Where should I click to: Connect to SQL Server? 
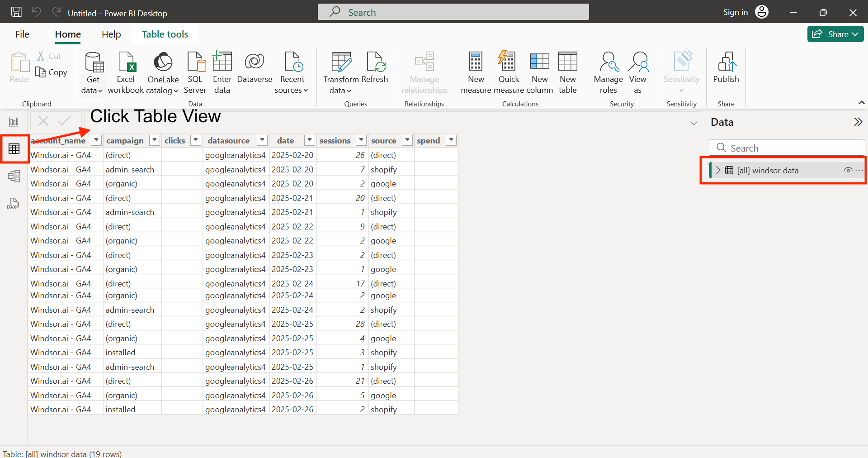pyautogui.click(x=195, y=73)
